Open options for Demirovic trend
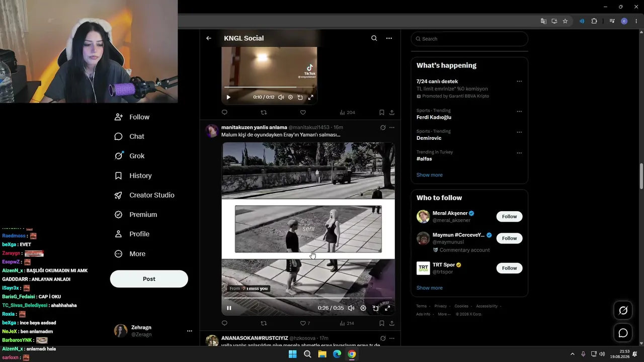The height and width of the screenshot is (362, 644). (x=519, y=132)
